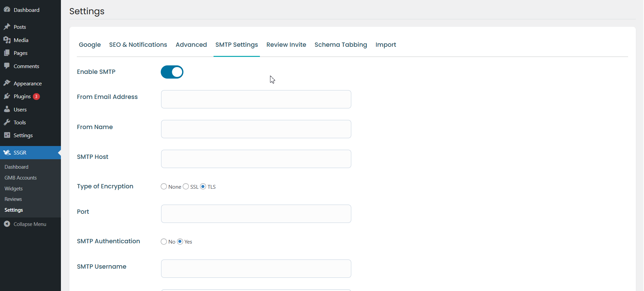Go to SSGR Widgets page
The image size is (644, 291).
pos(14,189)
